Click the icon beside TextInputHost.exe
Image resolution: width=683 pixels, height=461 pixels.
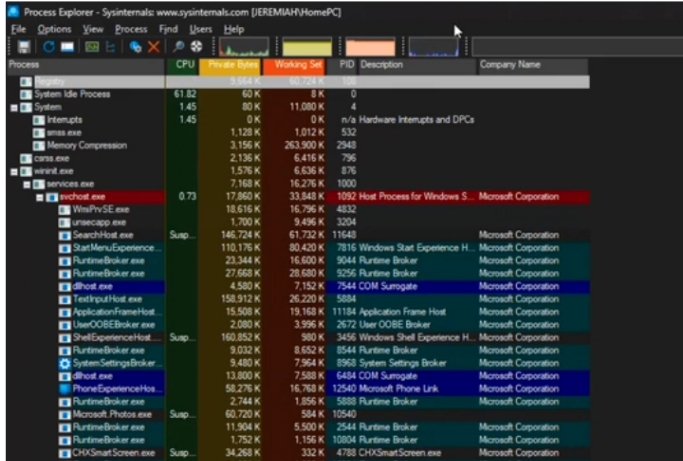tap(65, 299)
